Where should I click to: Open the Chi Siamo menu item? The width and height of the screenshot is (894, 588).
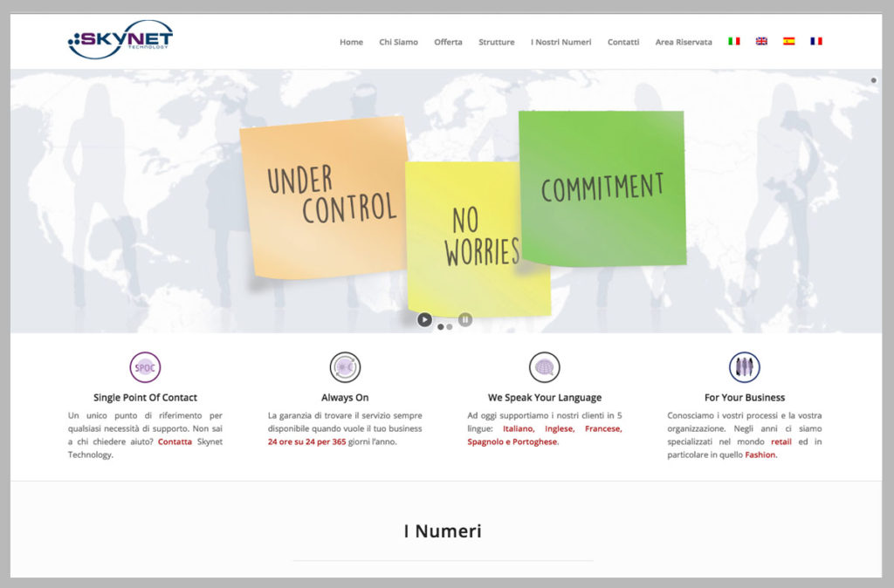[398, 42]
